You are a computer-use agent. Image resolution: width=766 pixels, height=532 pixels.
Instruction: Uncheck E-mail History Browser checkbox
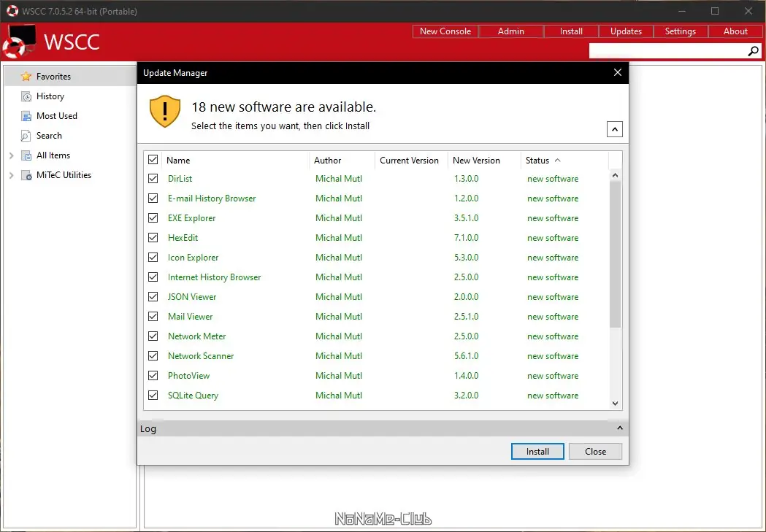click(153, 198)
